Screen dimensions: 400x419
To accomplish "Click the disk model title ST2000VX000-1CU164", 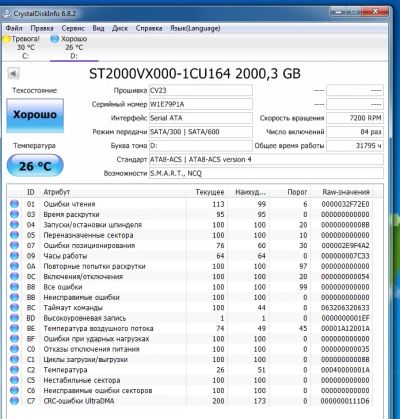I will pos(160,74).
